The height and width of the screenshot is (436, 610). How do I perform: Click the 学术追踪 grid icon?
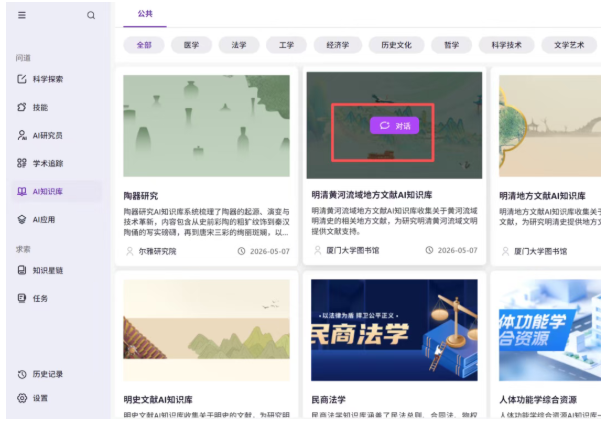(x=22, y=163)
